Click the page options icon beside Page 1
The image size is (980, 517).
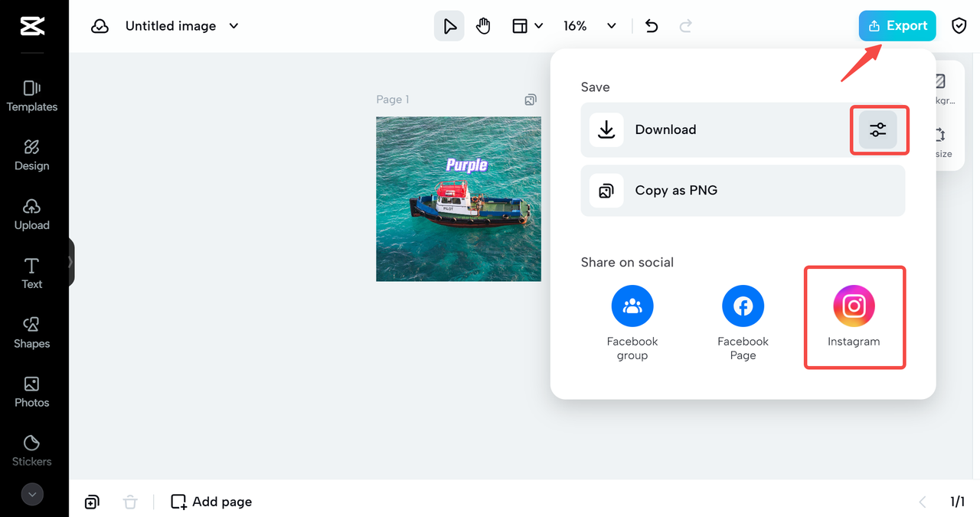pyautogui.click(x=531, y=100)
